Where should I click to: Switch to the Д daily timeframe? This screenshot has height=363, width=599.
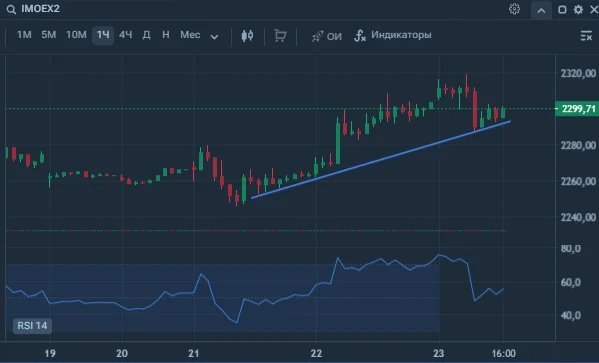[146, 35]
